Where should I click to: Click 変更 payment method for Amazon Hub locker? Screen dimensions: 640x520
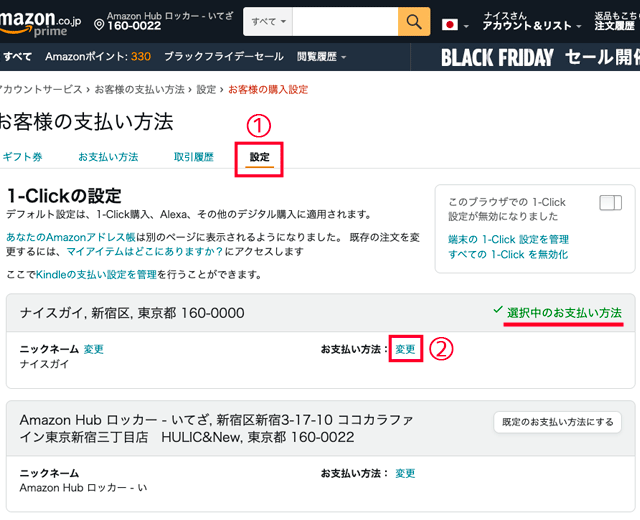pyautogui.click(x=405, y=473)
